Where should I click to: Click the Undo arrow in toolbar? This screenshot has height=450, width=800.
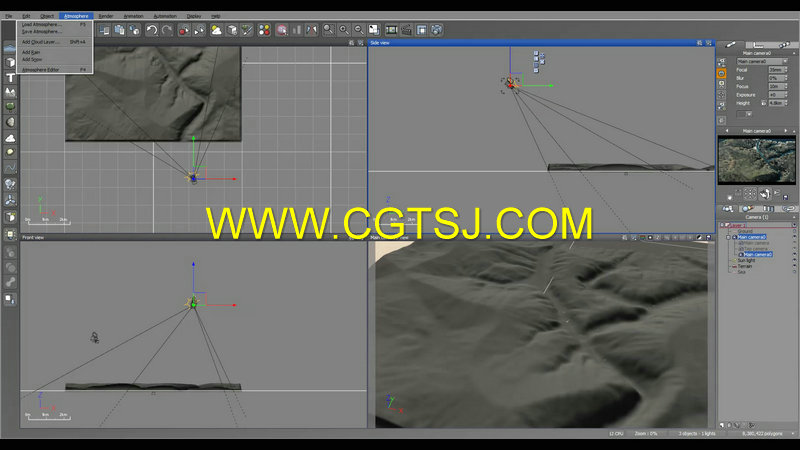coord(152,30)
